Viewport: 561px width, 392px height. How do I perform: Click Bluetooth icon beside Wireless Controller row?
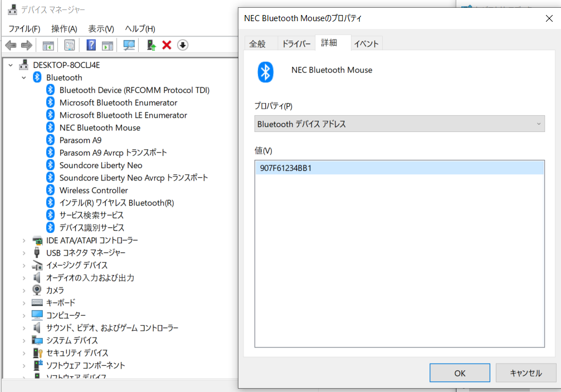[x=51, y=190]
